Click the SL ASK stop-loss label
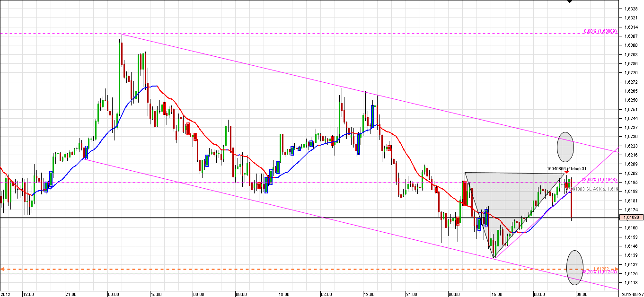This screenshot has height=297, width=644. click(x=595, y=189)
